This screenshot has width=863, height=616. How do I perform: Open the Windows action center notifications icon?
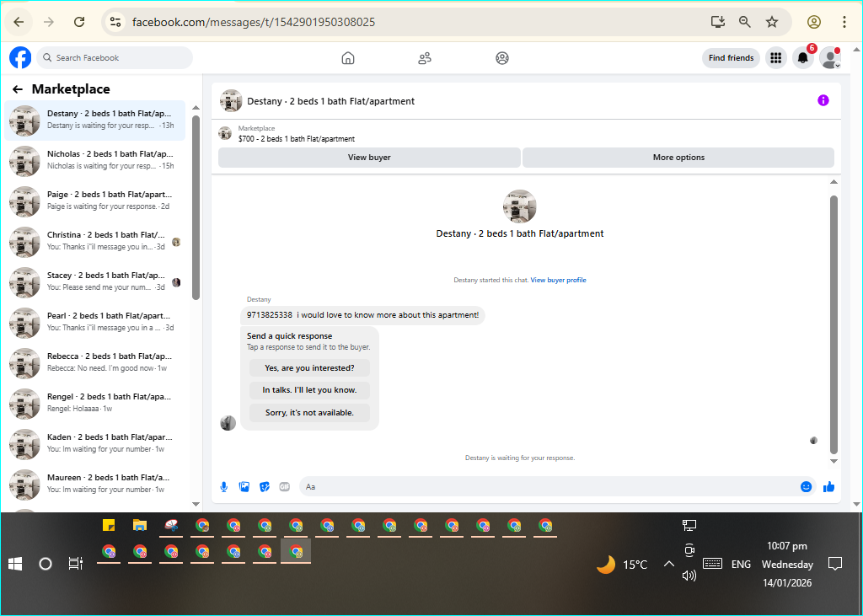click(x=835, y=564)
